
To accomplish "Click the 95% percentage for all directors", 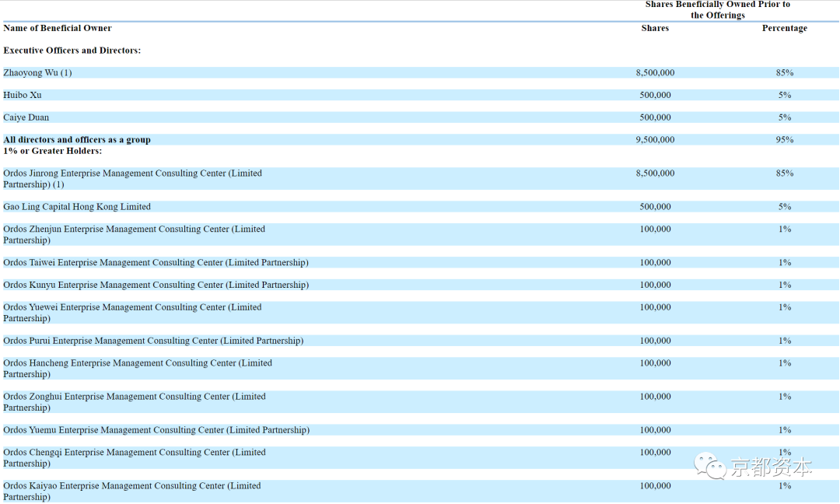I will pyautogui.click(x=784, y=140).
